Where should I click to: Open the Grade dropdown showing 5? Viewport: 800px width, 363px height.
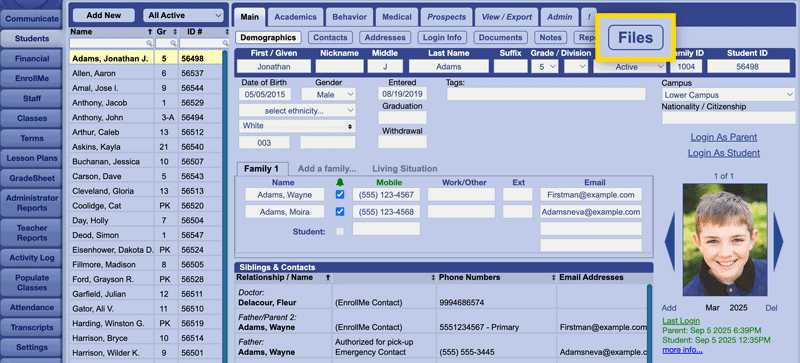[545, 66]
